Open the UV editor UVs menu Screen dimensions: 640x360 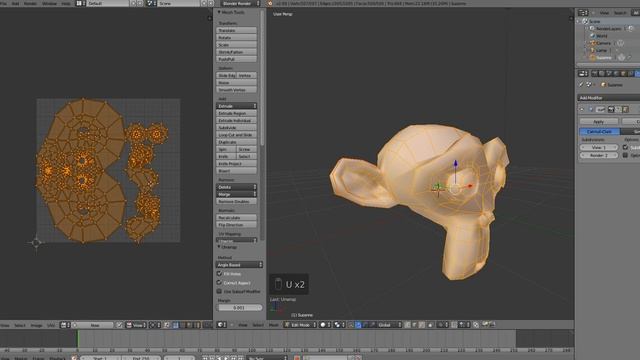51,325
